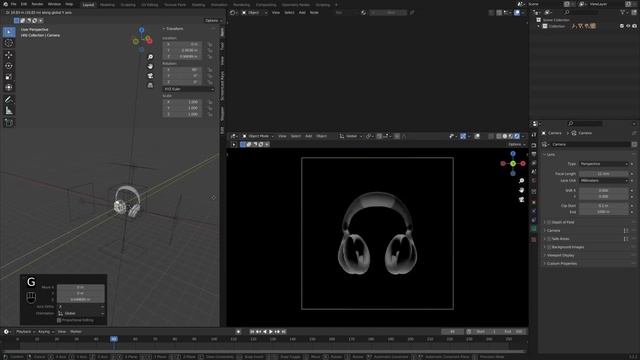Switch to the Modeling workspace tab

(107, 5)
